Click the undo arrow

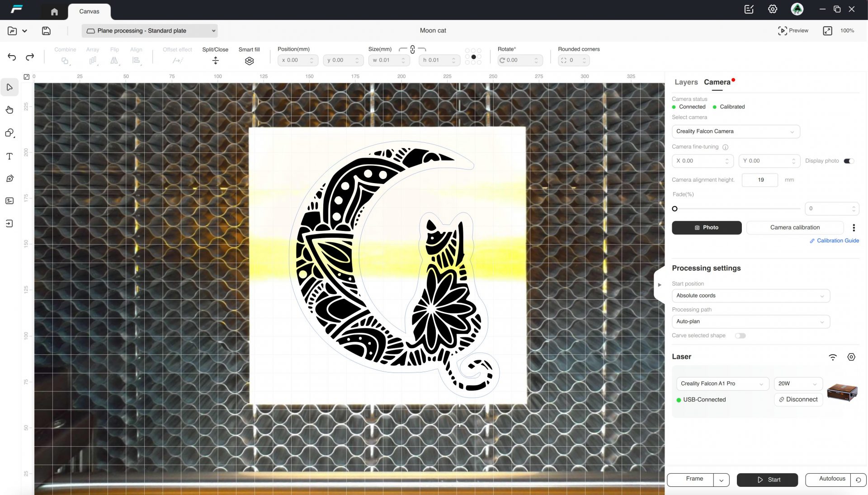click(x=12, y=57)
